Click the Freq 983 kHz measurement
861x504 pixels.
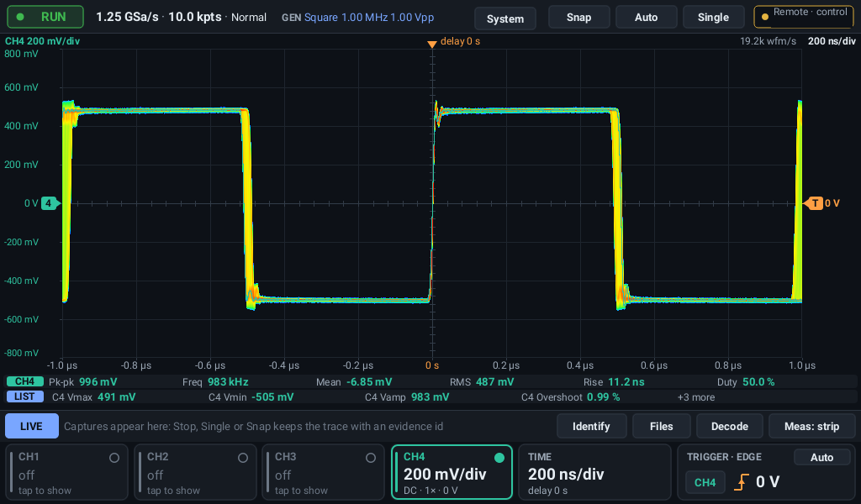215,381
